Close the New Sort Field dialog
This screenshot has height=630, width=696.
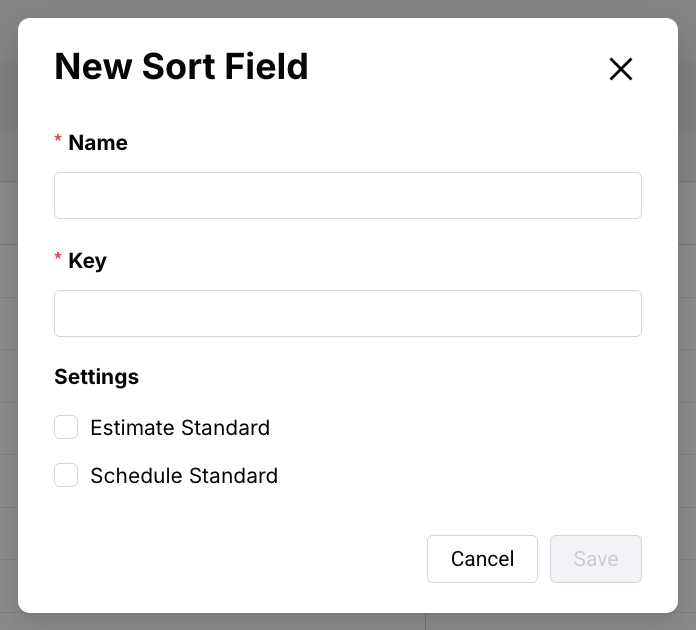[x=621, y=69]
